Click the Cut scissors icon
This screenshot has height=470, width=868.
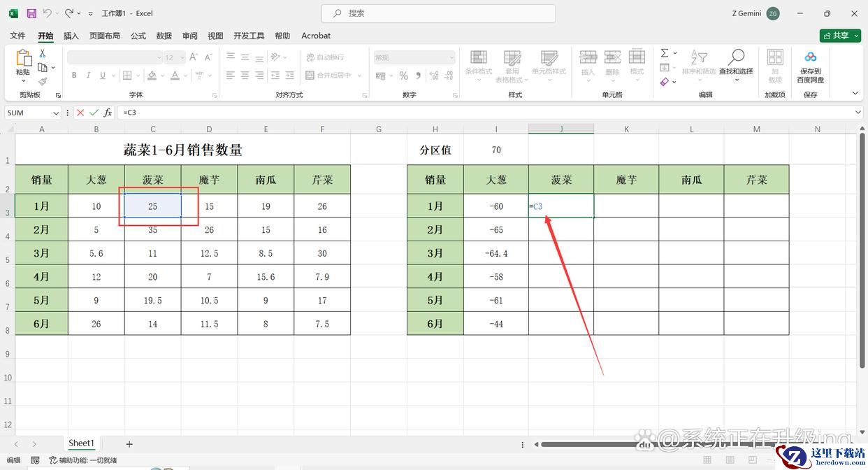(x=43, y=53)
